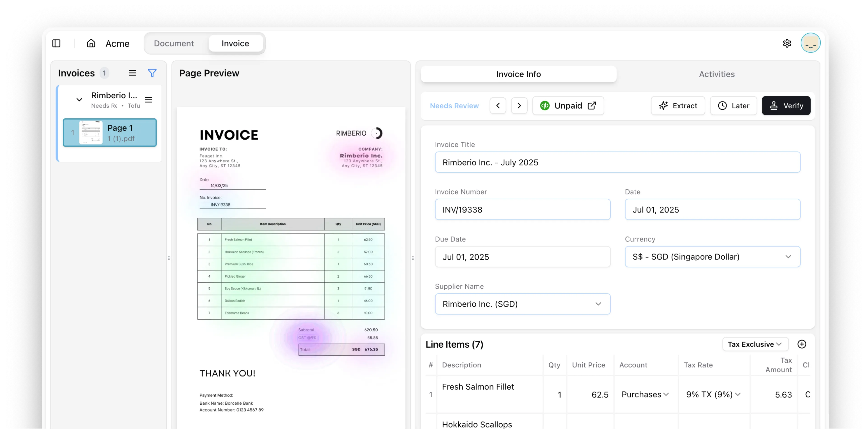Go to next invoice arrow

(519, 106)
